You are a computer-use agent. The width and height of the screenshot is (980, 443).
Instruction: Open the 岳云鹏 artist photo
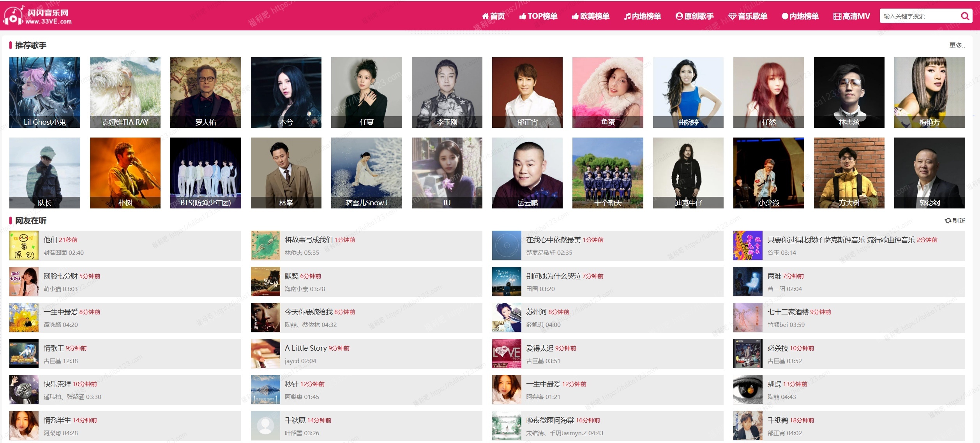point(527,173)
